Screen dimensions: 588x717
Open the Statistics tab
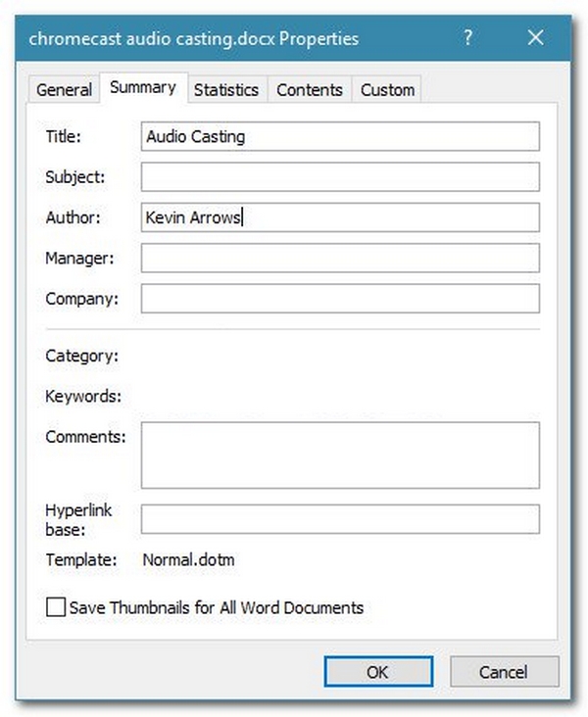pos(226,89)
